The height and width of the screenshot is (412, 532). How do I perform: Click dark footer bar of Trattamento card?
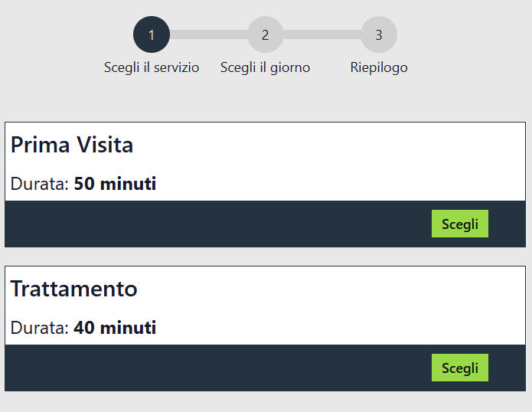tap(214, 368)
